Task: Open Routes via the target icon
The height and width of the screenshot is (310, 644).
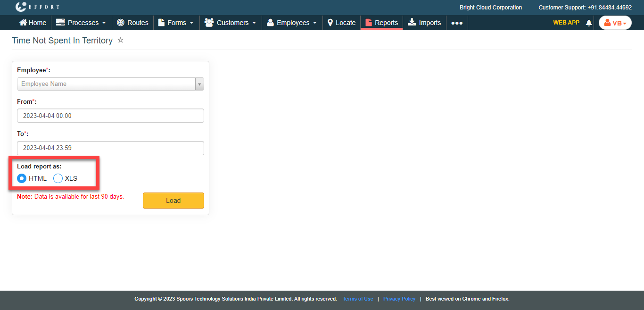Action: 121,23
